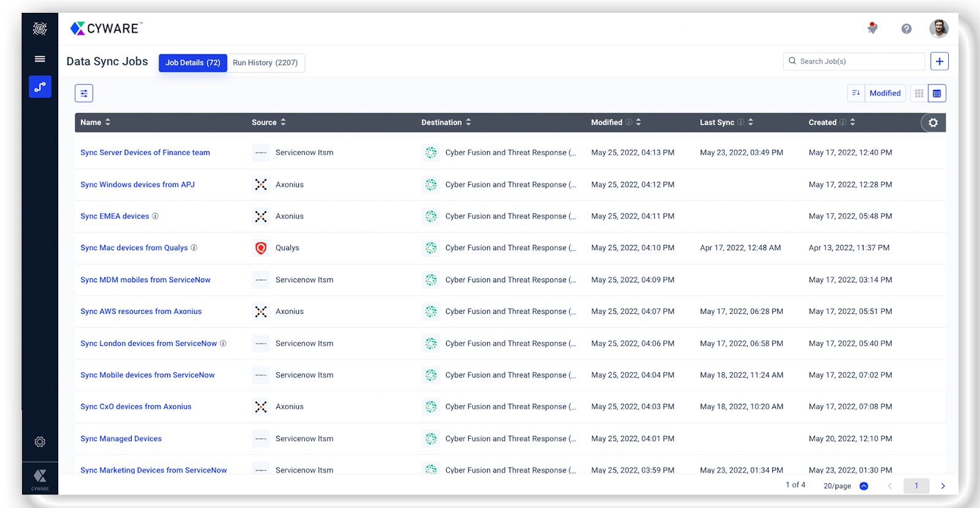This screenshot has height=508, width=980.
Task: Switch to table list view
Action: tap(937, 93)
